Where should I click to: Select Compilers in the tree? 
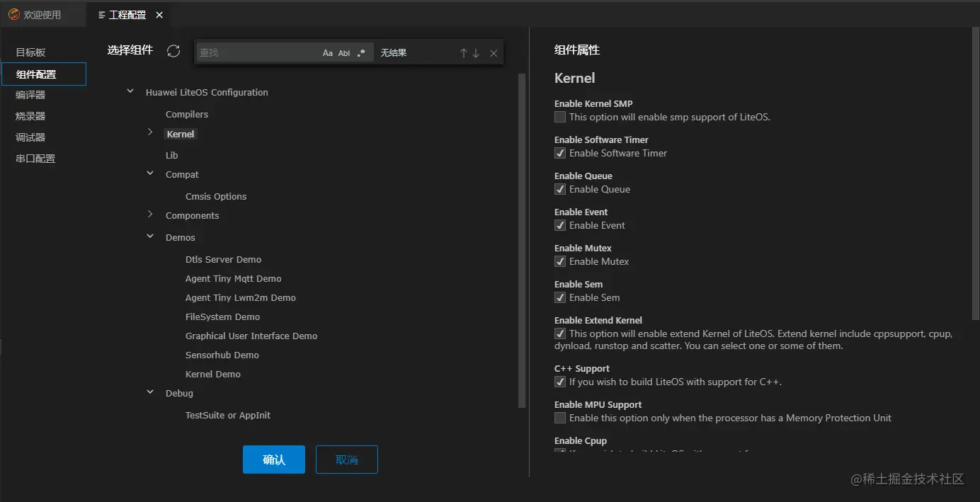[x=187, y=114]
